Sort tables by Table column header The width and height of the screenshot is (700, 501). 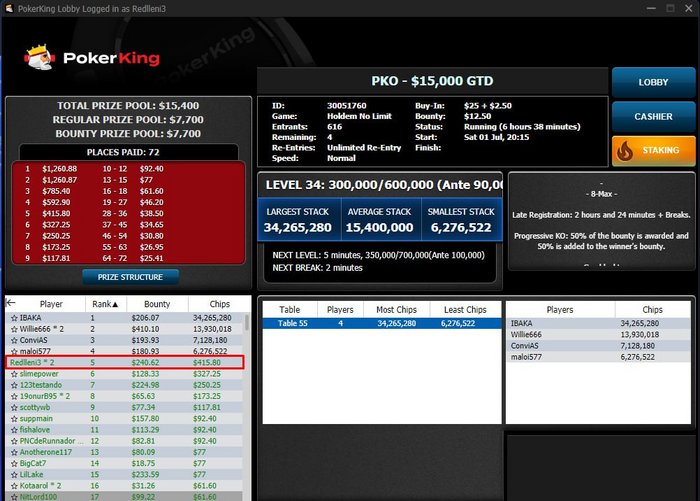290,310
